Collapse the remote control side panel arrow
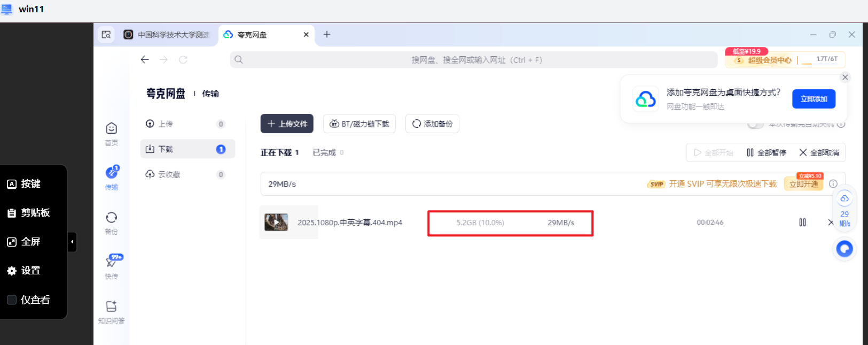The image size is (868, 345). 72,242
